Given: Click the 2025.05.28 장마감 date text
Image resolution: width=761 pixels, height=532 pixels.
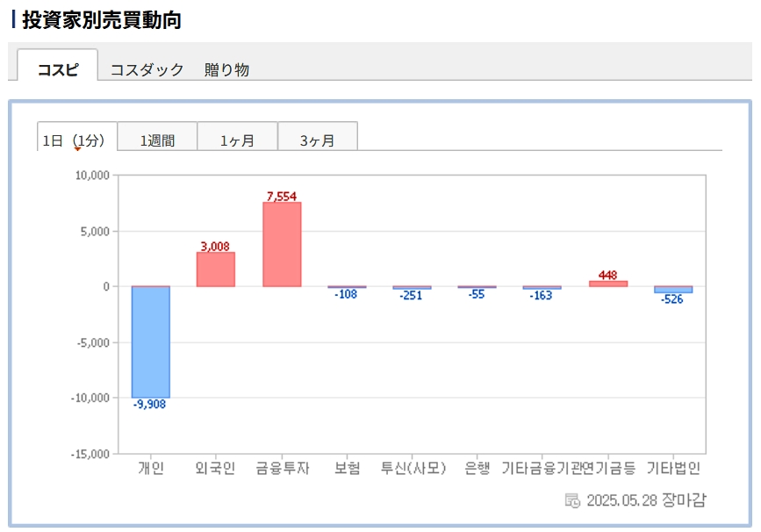Looking at the screenshot, I should tap(645, 500).
